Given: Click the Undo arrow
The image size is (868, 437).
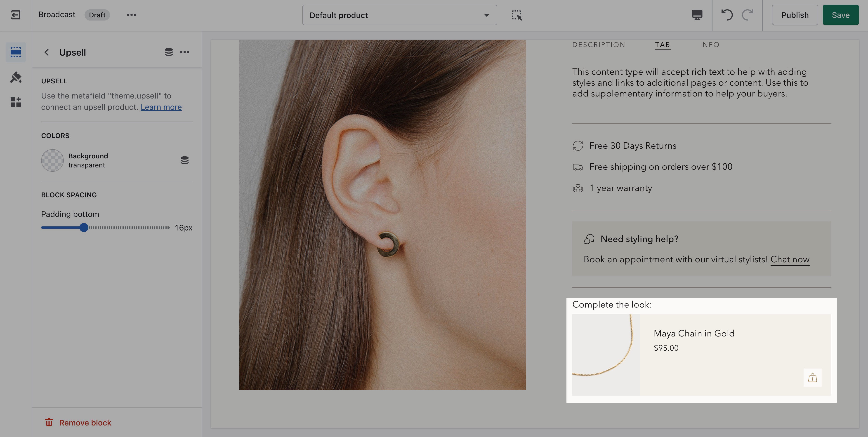Looking at the screenshot, I should click(726, 15).
